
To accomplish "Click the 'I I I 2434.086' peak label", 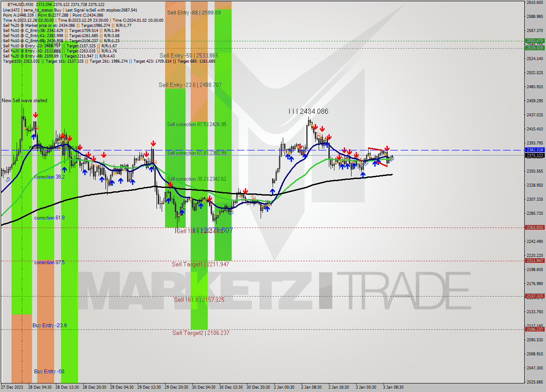I will pos(308,111).
